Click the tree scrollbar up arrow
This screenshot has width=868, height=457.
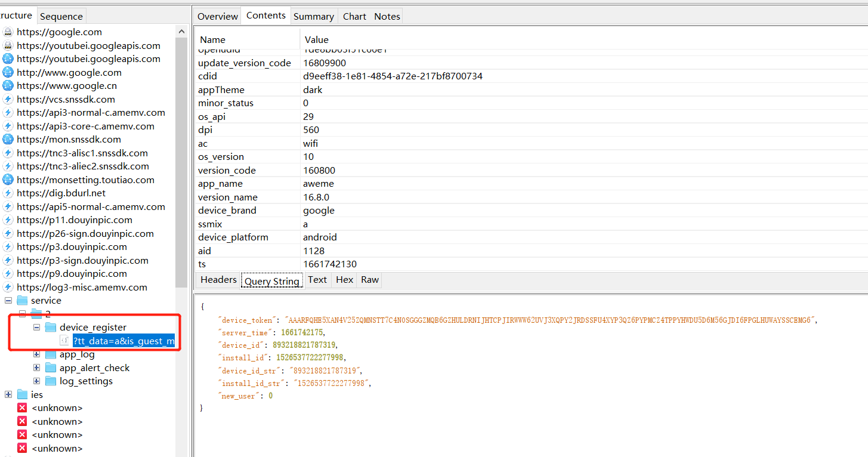click(x=181, y=32)
